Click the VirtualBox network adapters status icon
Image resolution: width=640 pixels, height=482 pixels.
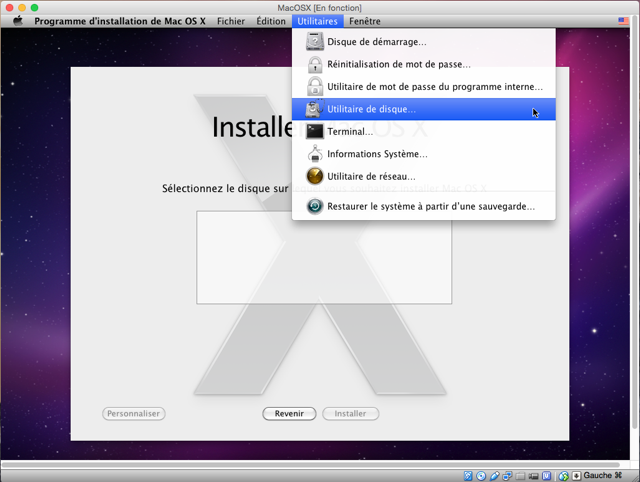click(507, 475)
